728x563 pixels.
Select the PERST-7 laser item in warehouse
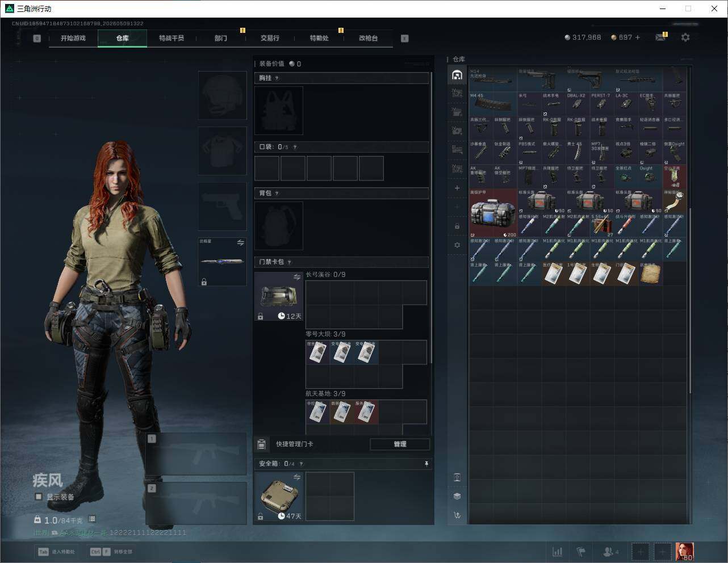click(x=602, y=104)
